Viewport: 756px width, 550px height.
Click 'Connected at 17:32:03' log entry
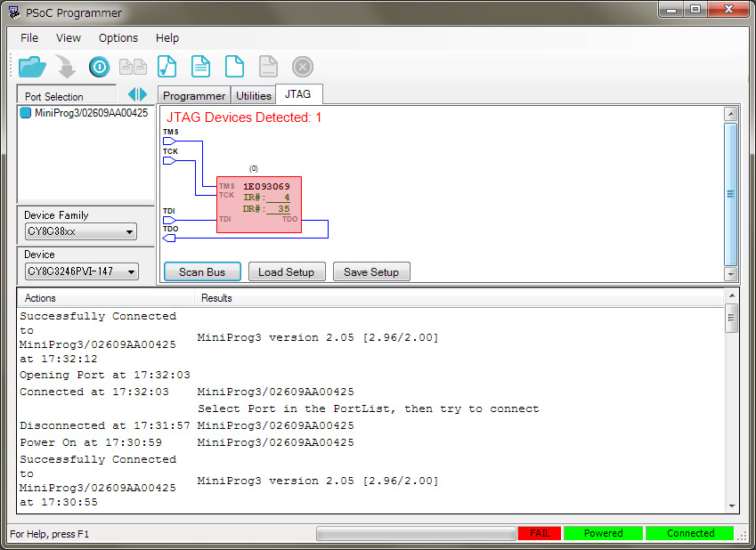pyautogui.click(x=94, y=392)
